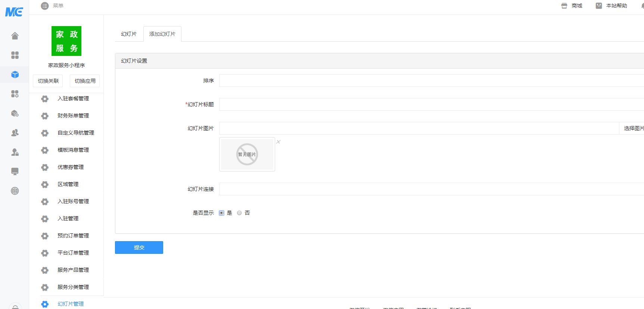644x309 pixels.
Task: Open the cube-with-gear icon
Action: click(x=15, y=113)
